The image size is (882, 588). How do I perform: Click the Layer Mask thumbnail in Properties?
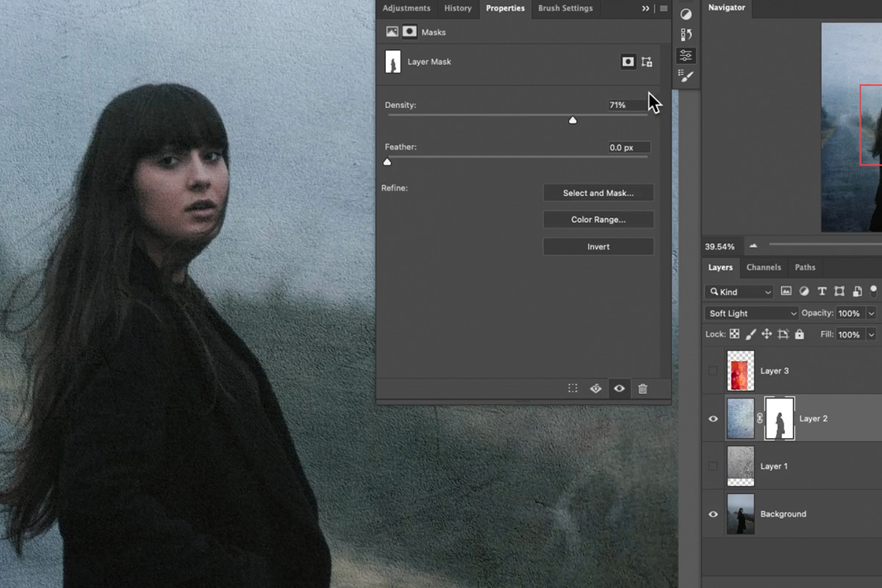click(393, 62)
